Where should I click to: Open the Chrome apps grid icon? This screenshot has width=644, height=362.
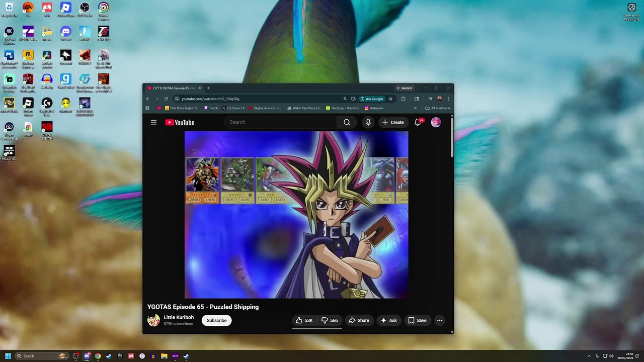pos(147,108)
